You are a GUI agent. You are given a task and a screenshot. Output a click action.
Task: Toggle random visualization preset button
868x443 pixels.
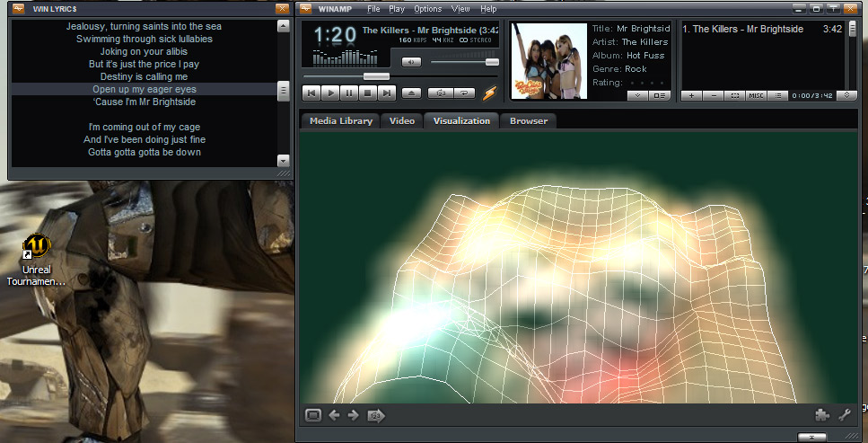pyautogui.click(x=376, y=415)
